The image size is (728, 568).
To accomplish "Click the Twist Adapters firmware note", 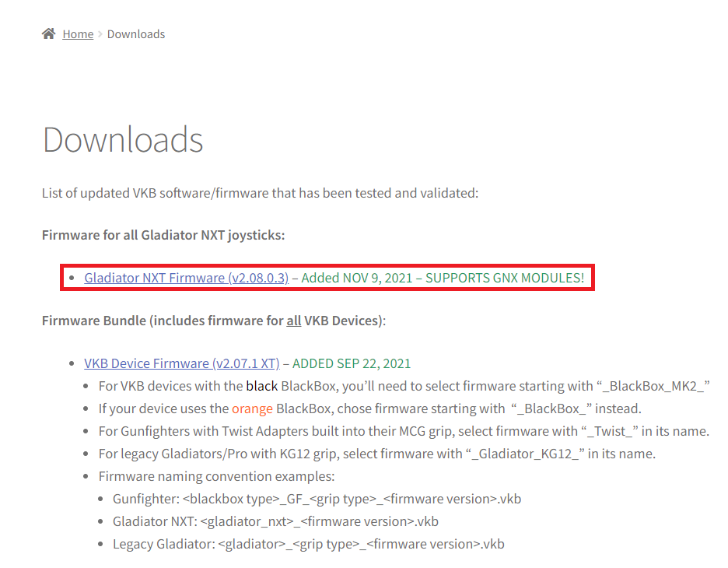I will [x=404, y=431].
